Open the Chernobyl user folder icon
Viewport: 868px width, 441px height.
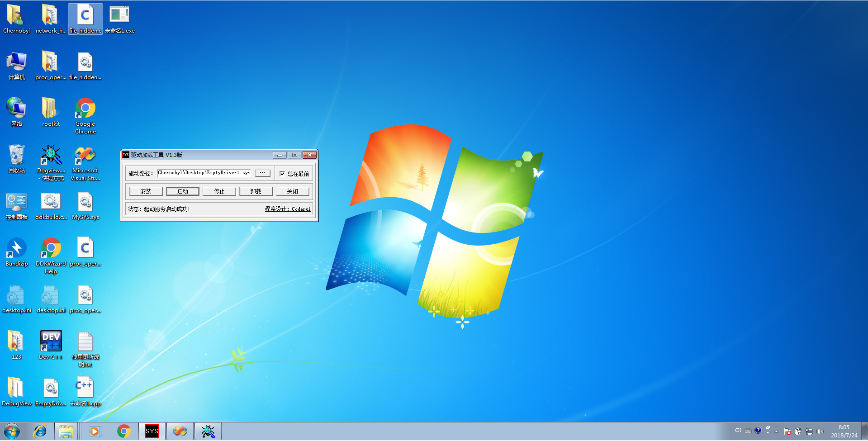(16, 19)
